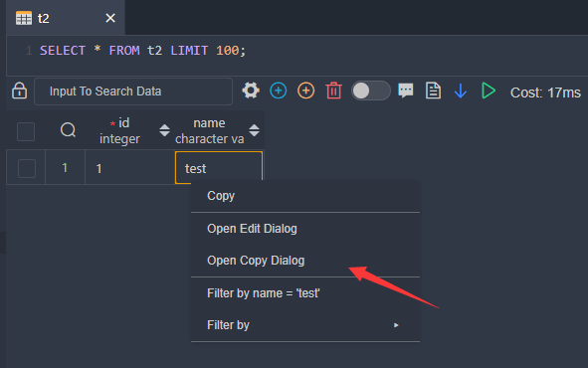Select Filter by name = 'test'
This screenshot has width=588, height=368.
[305, 293]
